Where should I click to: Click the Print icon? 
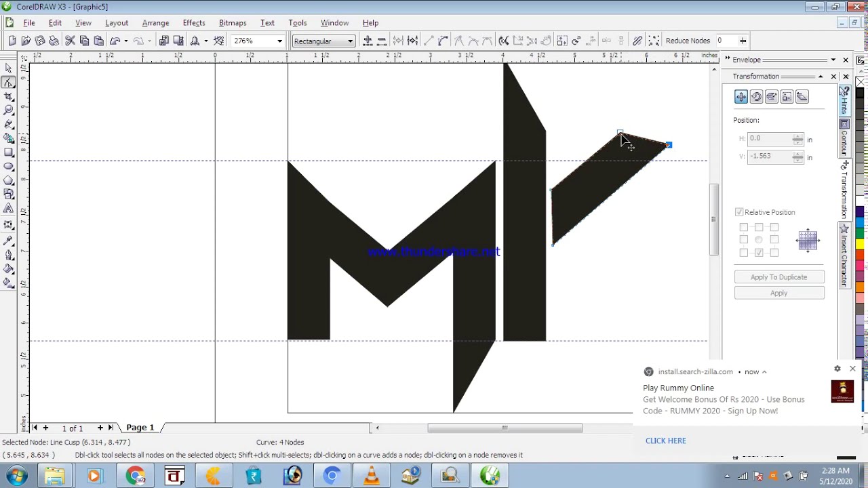(54, 41)
